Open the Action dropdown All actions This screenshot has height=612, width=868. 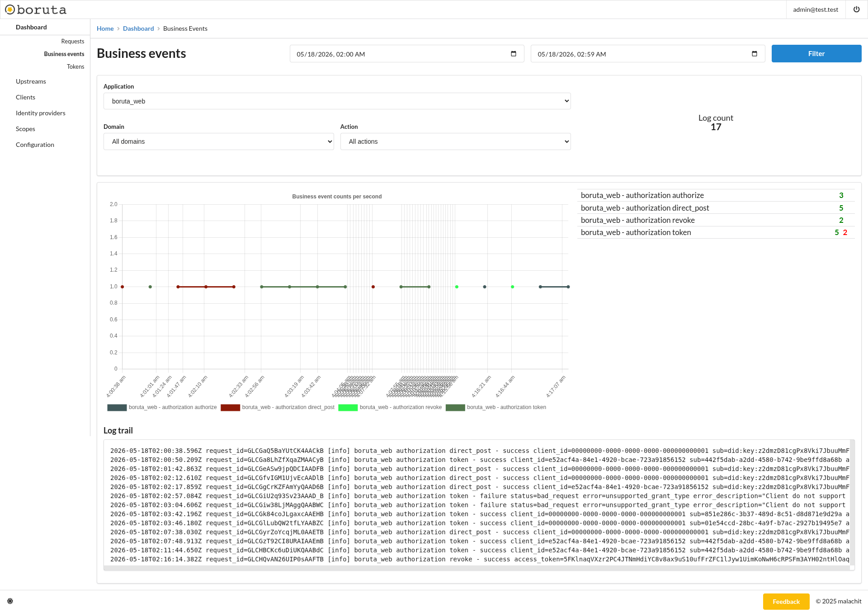click(455, 141)
